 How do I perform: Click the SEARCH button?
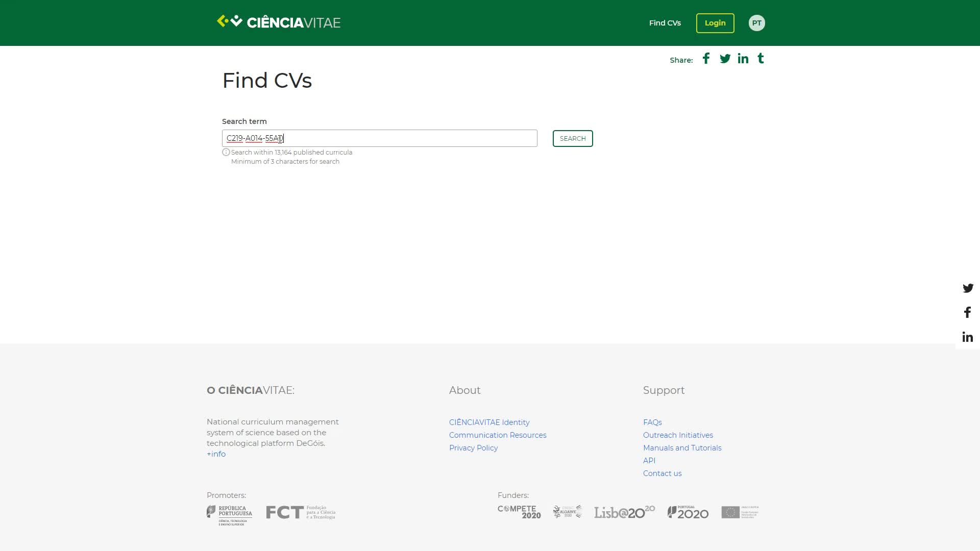(x=573, y=138)
